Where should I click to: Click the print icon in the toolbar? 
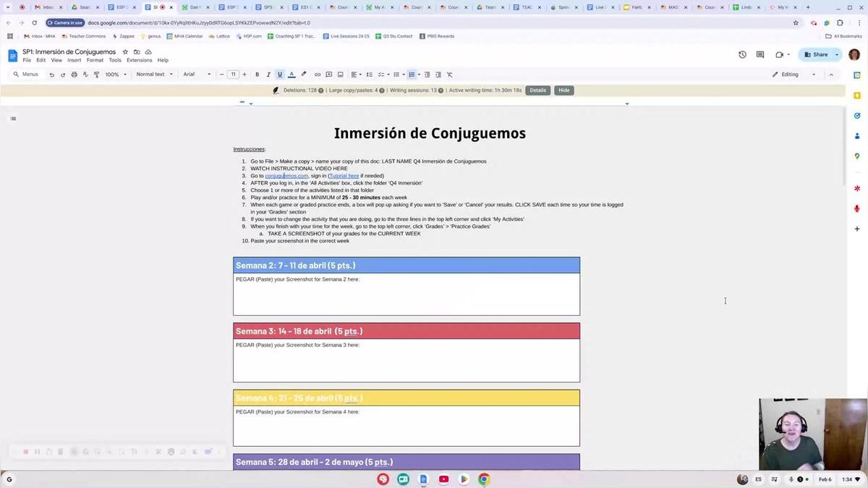coord(74,75)
